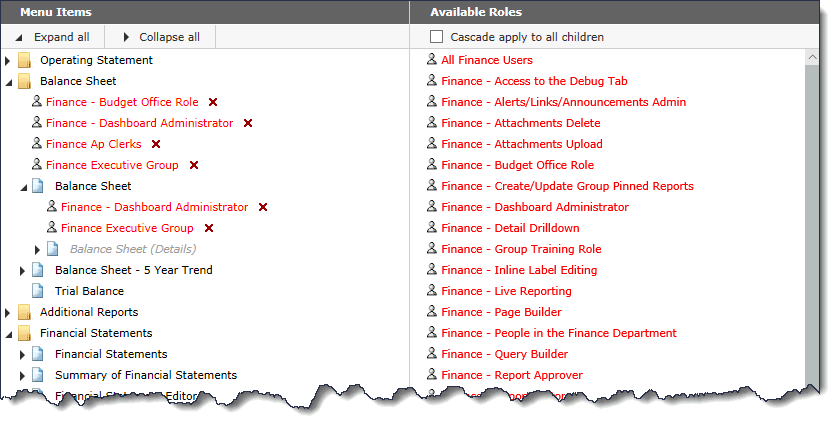Expand the Balance Sheet (Details) node
The height and width of the screenshot is (428, 835).
click(x=38, y=249)
